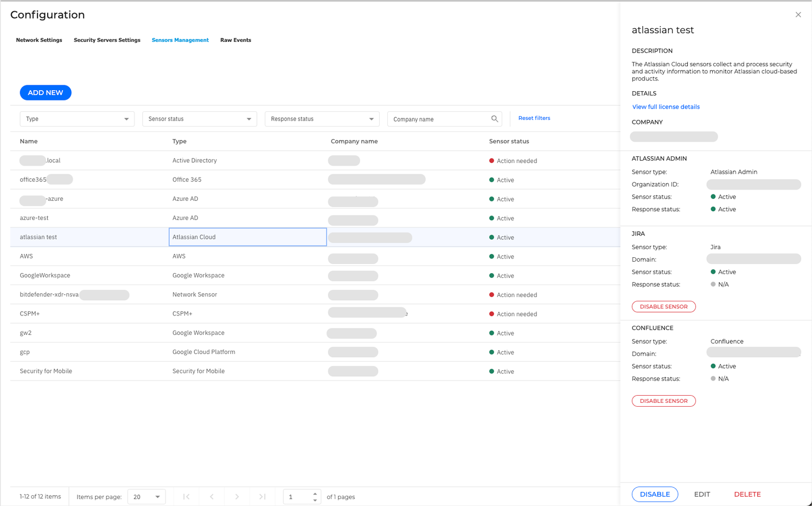Decrease page number with stepper down arrow
The image size is (812, 506).
(315, 500)
